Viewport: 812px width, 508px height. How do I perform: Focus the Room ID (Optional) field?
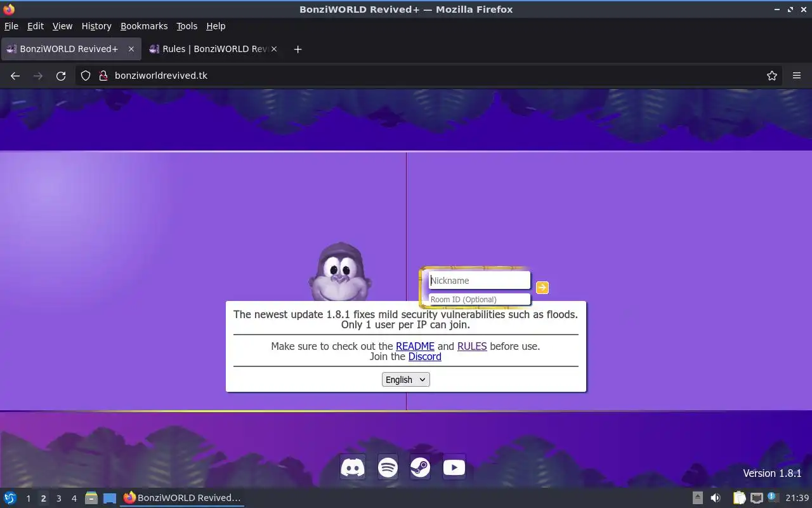click(x=479, y=299)
